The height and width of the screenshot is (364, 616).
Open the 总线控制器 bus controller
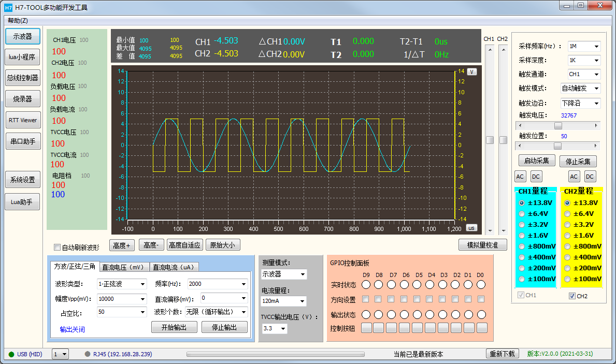tap(23, 78)
